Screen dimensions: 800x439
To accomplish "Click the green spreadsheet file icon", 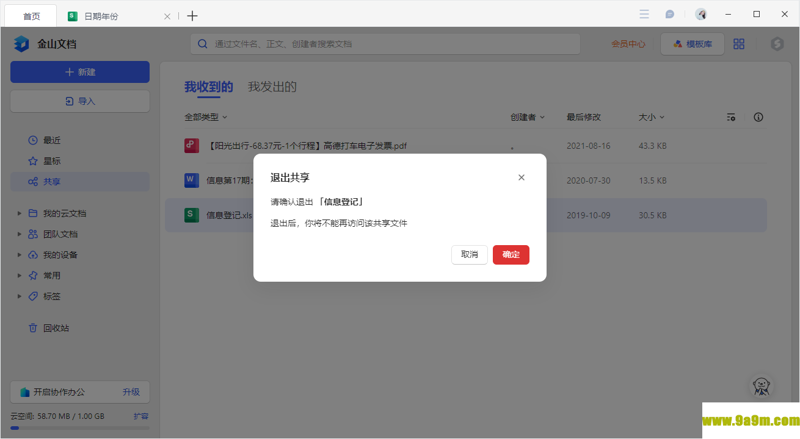I will pos(191,215).
